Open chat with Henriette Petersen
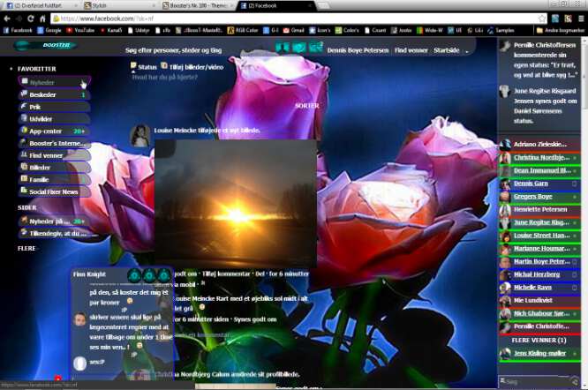 pos(539,209)
